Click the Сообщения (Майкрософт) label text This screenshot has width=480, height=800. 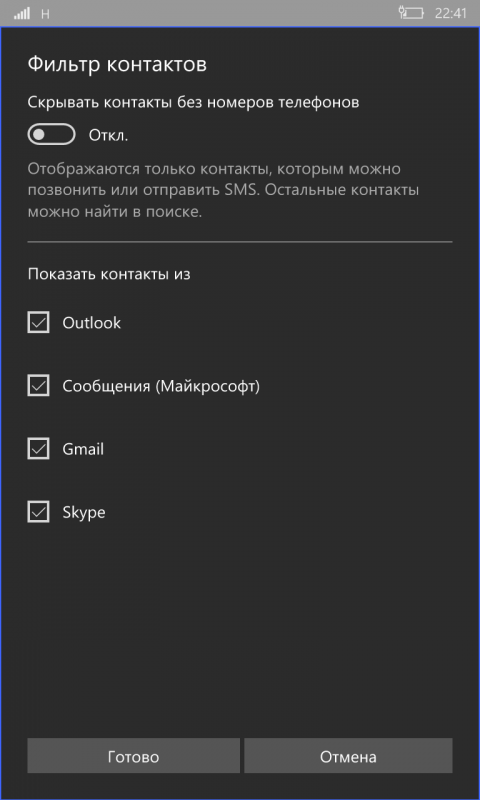161,386
